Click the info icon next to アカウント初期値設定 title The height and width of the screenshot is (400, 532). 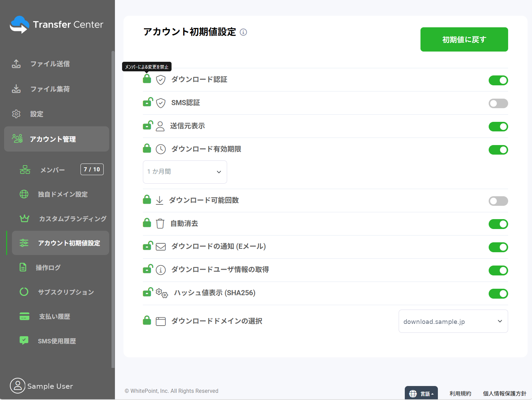(243, 32)
